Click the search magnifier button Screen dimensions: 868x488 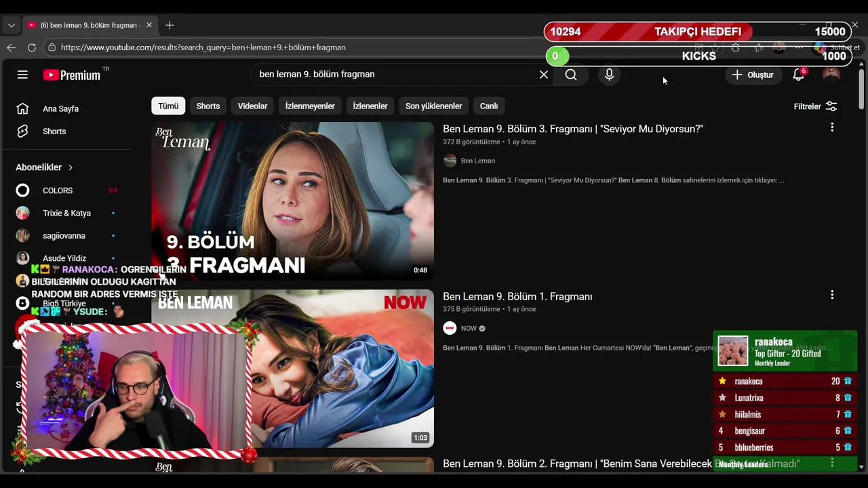point(571,75)
